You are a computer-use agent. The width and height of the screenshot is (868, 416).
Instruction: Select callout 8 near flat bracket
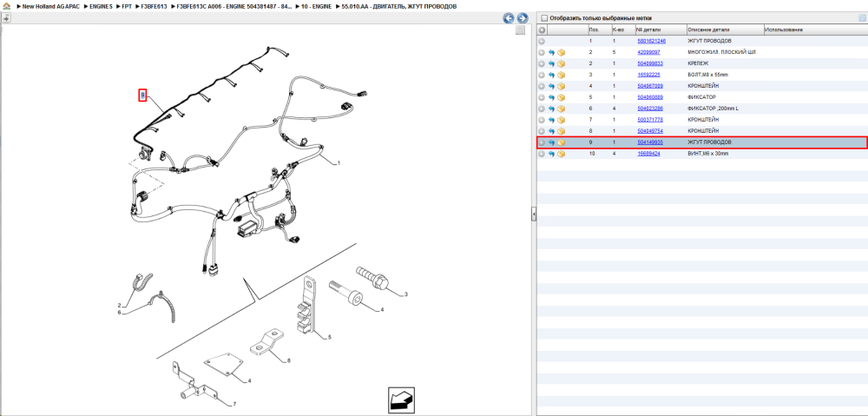point(288,360)
